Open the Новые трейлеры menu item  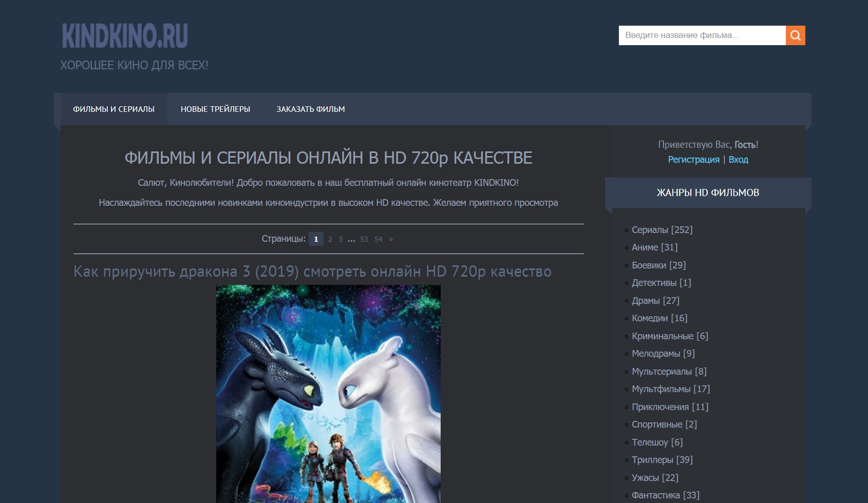[x=215, y=109]
